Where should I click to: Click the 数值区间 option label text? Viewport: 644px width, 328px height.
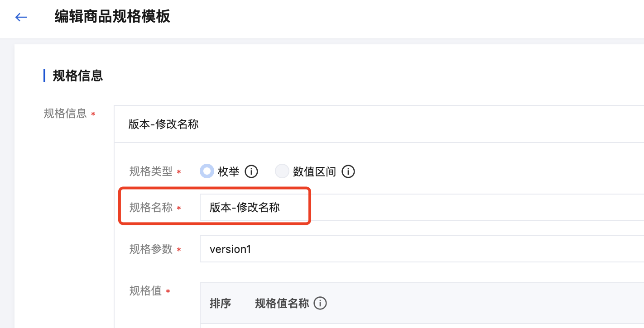[314, 172]
